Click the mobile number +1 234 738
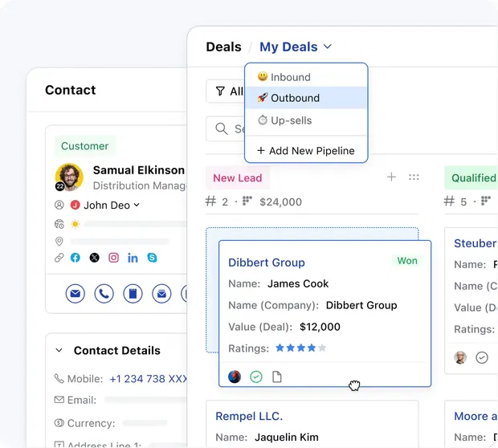Screen dimensions: 498x448 148,379
